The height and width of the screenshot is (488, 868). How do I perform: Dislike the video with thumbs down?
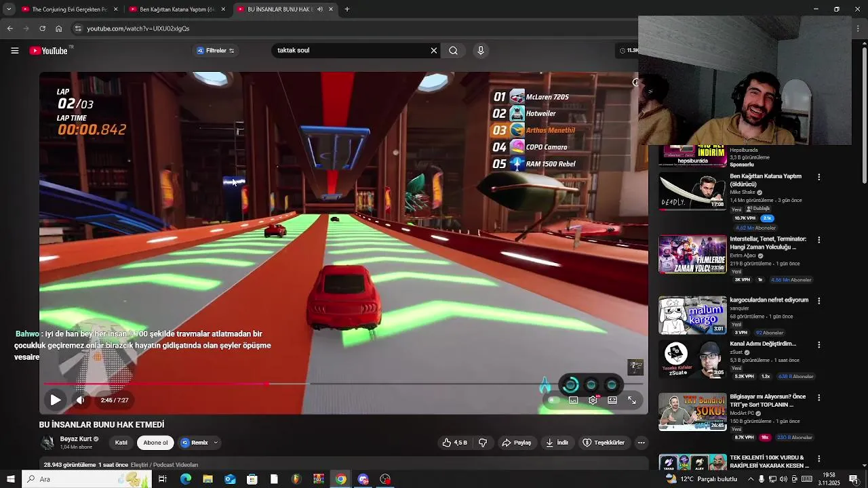[483, 443]
